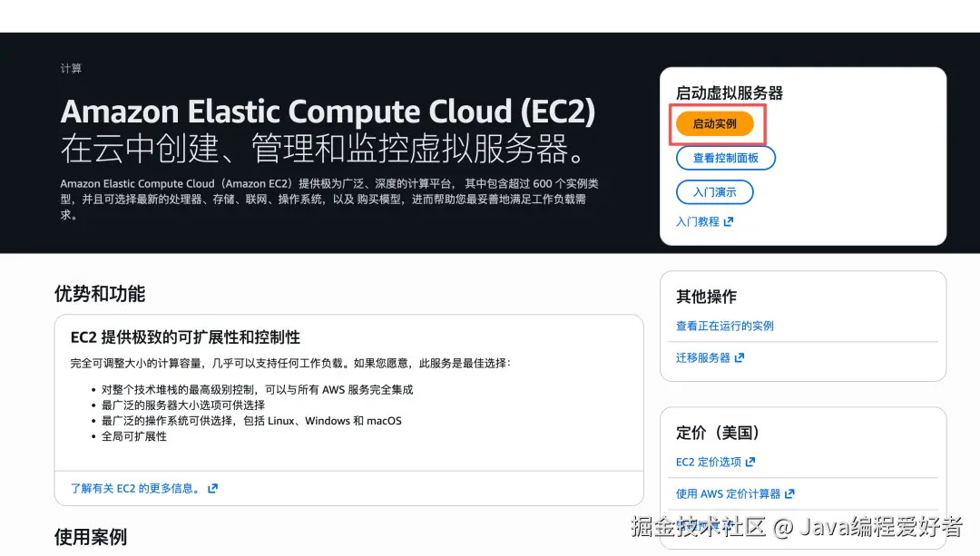This screenshot has width=980, height=556.
Task: Open the 入门教程 link text
Action: [697, 221]
